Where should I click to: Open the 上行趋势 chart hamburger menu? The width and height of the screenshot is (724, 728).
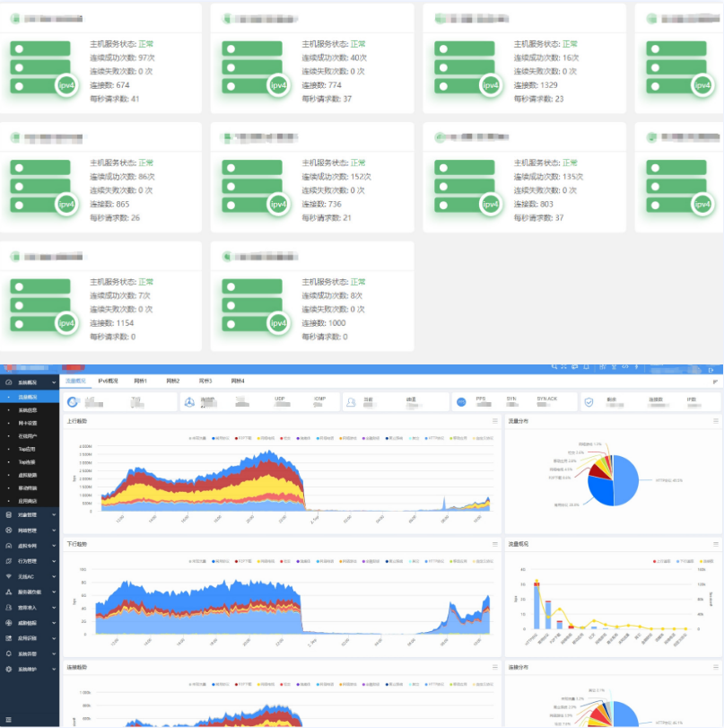[x=494, y=420]
